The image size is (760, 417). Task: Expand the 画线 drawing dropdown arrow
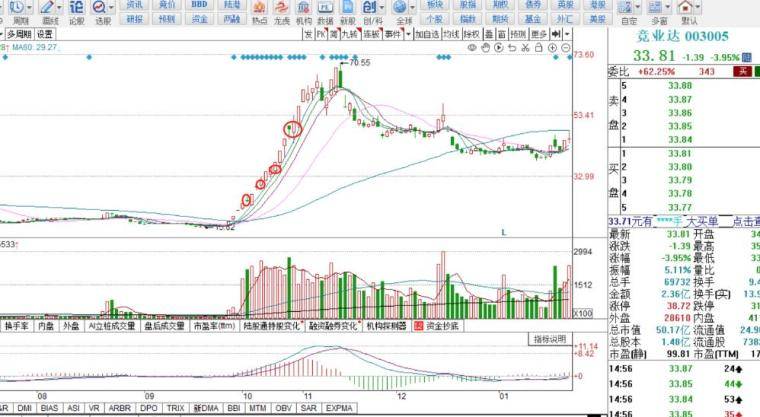tap(60, 7)
